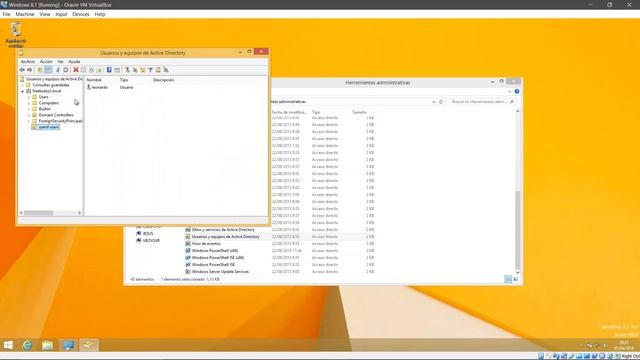Open Internet Explorer from the taskbar

[27, 345]
